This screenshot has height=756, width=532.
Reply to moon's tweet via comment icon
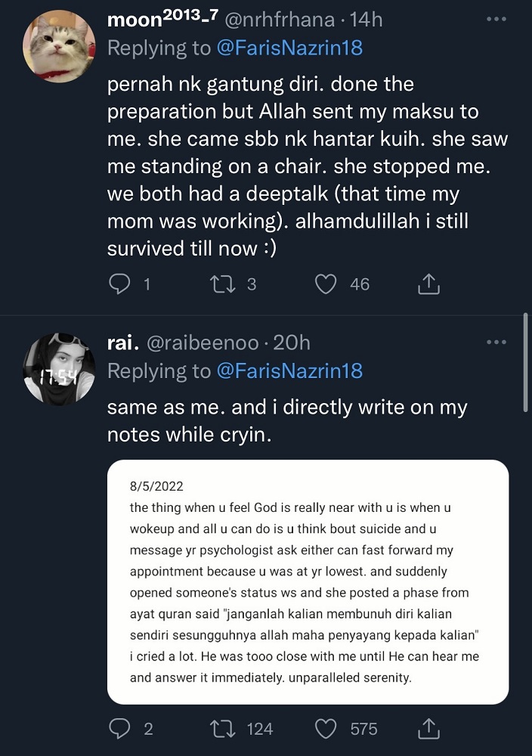coord(120,284)
